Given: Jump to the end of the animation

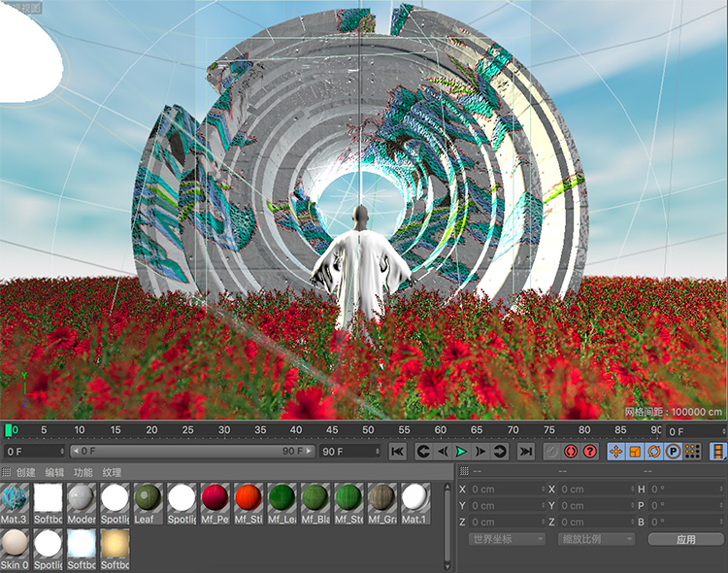Looking at the screenshot, I should [x=525, y=452].
